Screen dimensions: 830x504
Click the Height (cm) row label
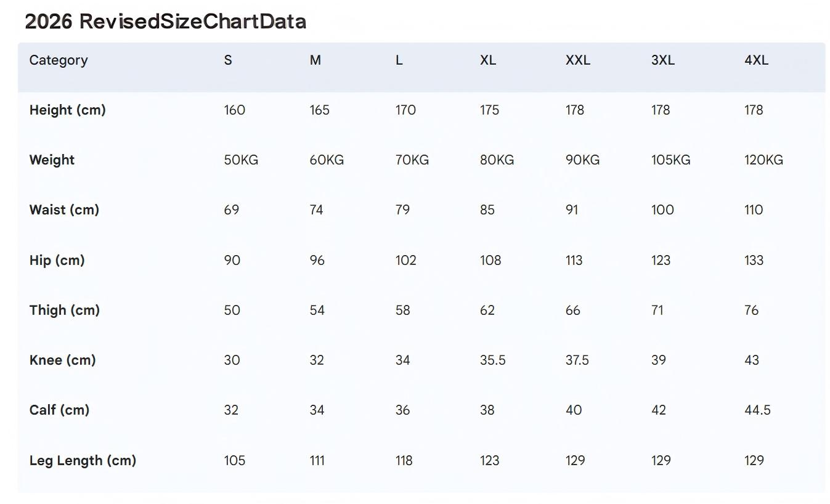(x=67, y=110)
